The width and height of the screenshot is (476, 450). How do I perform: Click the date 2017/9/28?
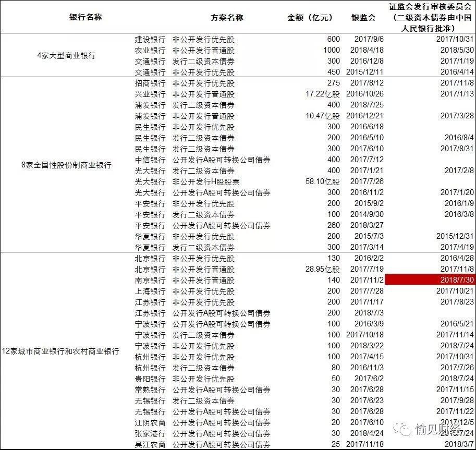coord(457,400)
